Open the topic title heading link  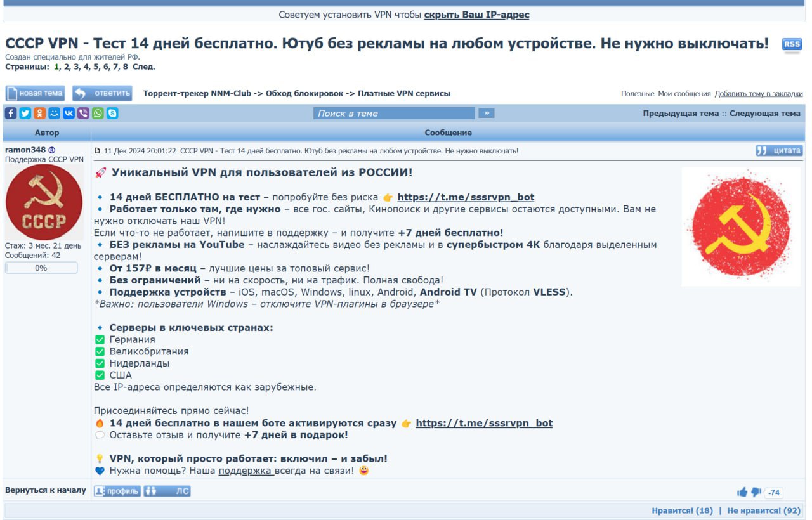387,43
